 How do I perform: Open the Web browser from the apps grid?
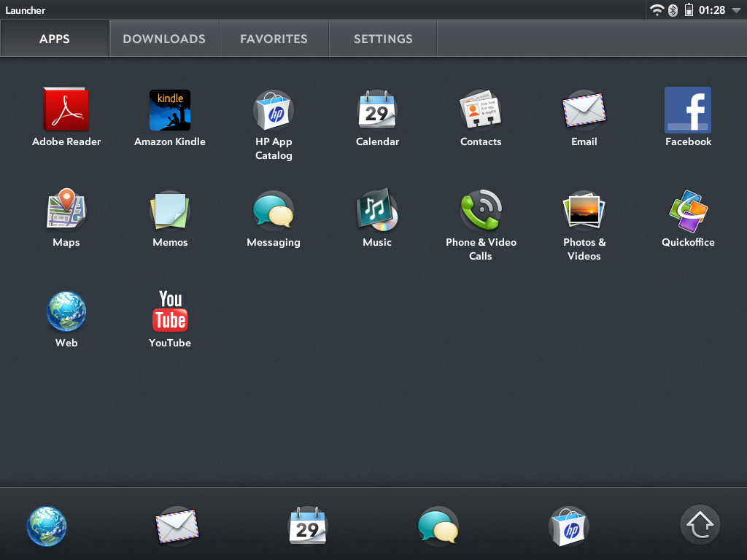click(x=66, y=311)
